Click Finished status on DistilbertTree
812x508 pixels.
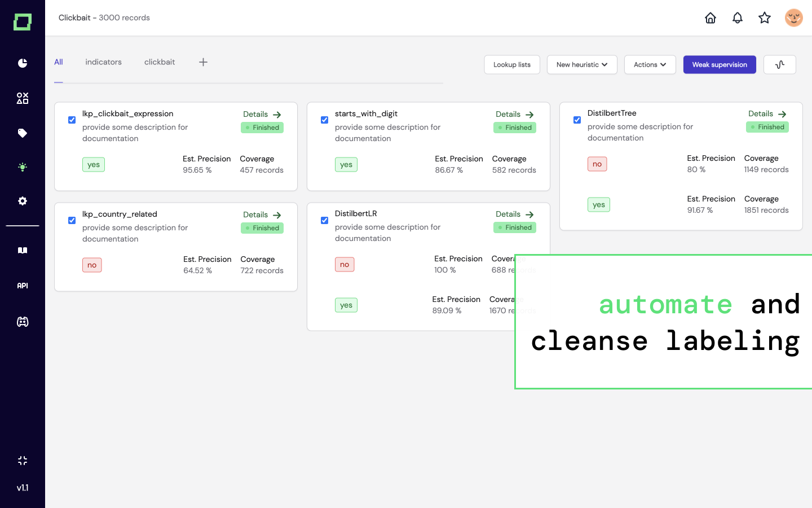point(767,127)
